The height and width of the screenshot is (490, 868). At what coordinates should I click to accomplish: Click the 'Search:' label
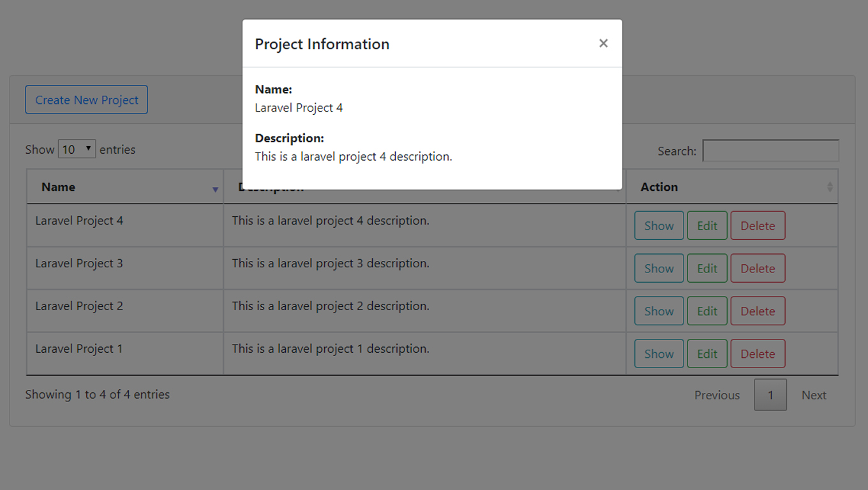tap(677, 151)
